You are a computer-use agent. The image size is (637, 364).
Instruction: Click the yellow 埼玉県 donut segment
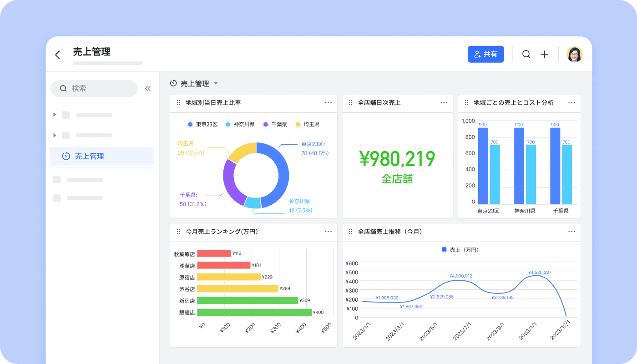pyautogui.click(x=242, y=152)
